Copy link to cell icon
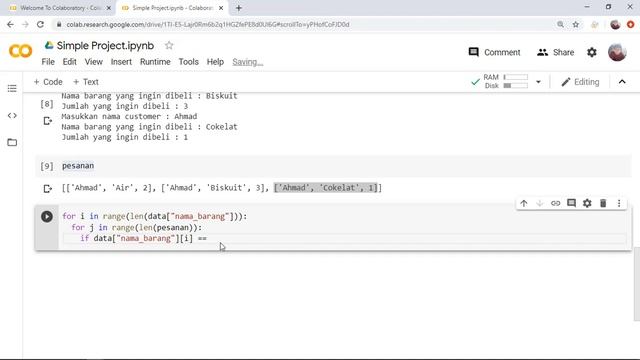Viewport: 640px width, 360px height. coord(555,203)
